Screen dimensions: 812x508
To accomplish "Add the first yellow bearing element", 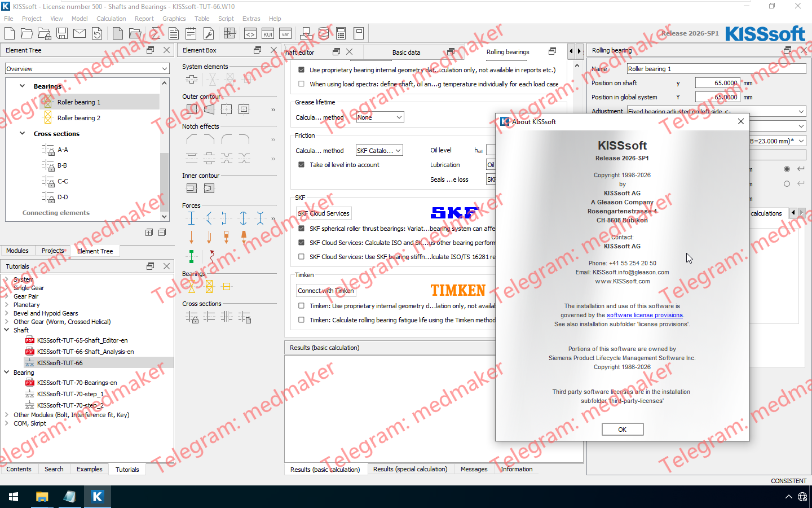I will (x=192, y=286).
